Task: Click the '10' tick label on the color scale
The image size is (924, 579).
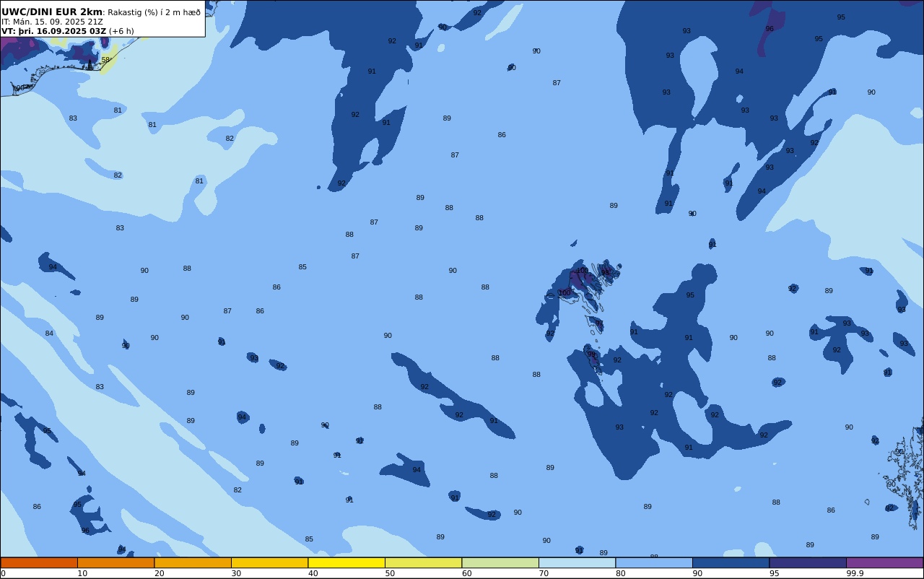Action: click(x=82, y=573)
